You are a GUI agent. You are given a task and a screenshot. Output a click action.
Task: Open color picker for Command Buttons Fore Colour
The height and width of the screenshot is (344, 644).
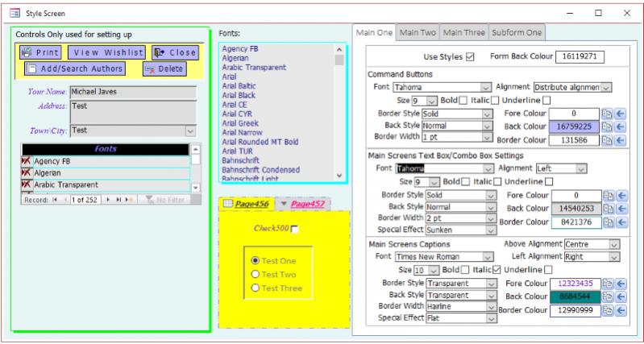click(609, 114)
